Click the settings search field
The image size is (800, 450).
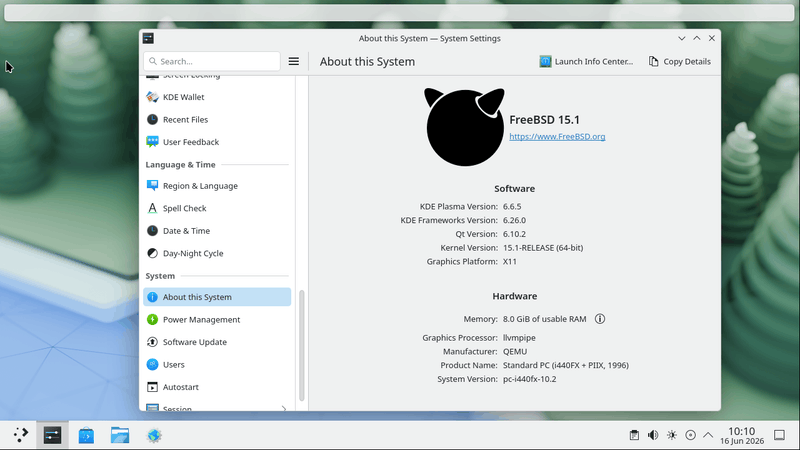(212, 61)
